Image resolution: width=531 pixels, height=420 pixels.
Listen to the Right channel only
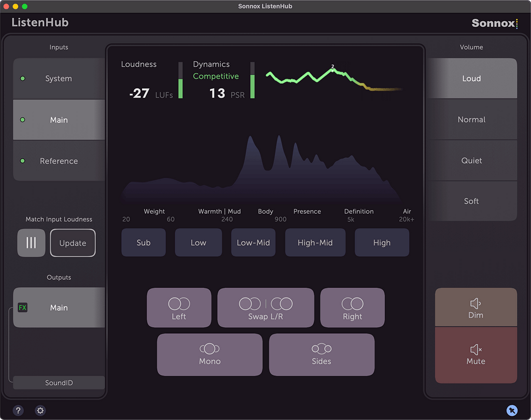(353, 307)
